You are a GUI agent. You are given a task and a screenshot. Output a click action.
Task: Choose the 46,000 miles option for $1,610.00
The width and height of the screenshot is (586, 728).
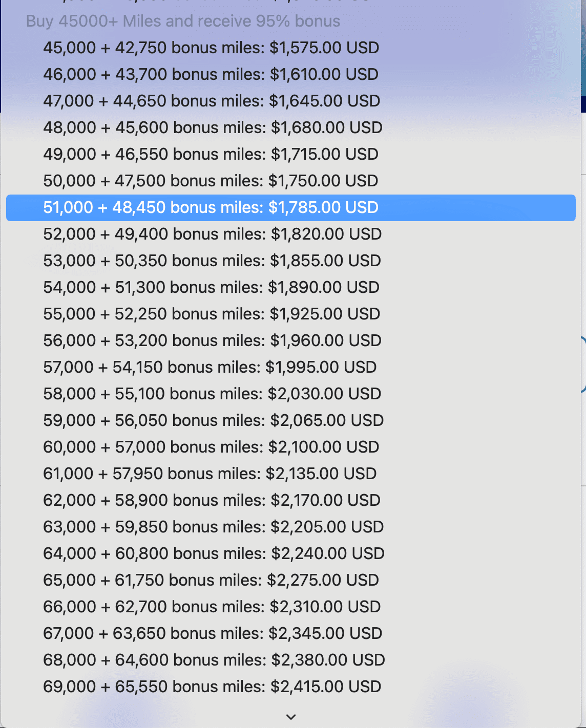(211, 74)
